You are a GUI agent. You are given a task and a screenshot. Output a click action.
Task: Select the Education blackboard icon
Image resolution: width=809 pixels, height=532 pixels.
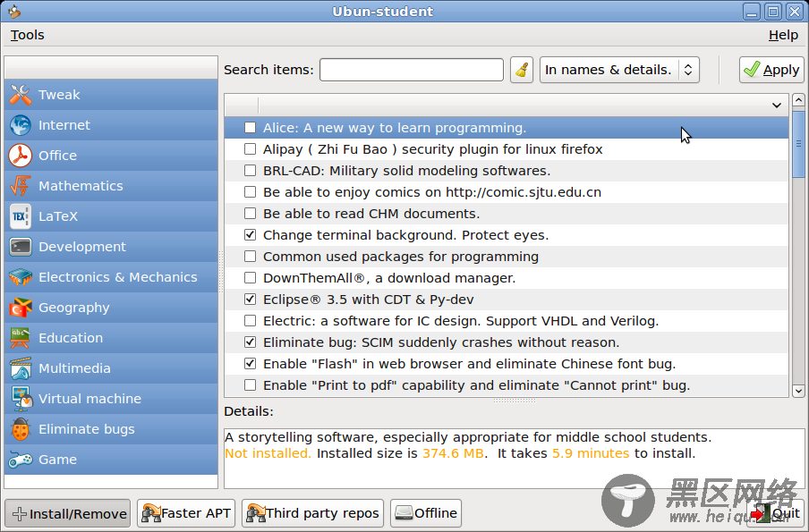pyautogui.click(x=20, y=338)
